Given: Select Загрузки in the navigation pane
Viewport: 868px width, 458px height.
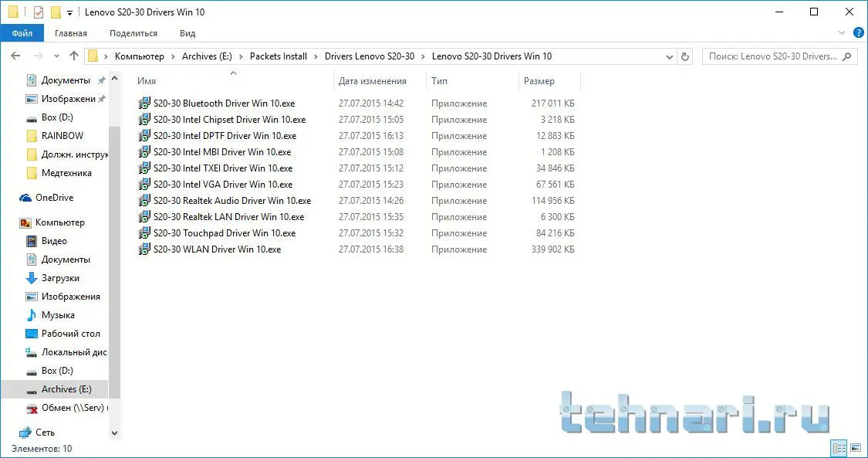Looking at the screenshot, I should point(60,278).
